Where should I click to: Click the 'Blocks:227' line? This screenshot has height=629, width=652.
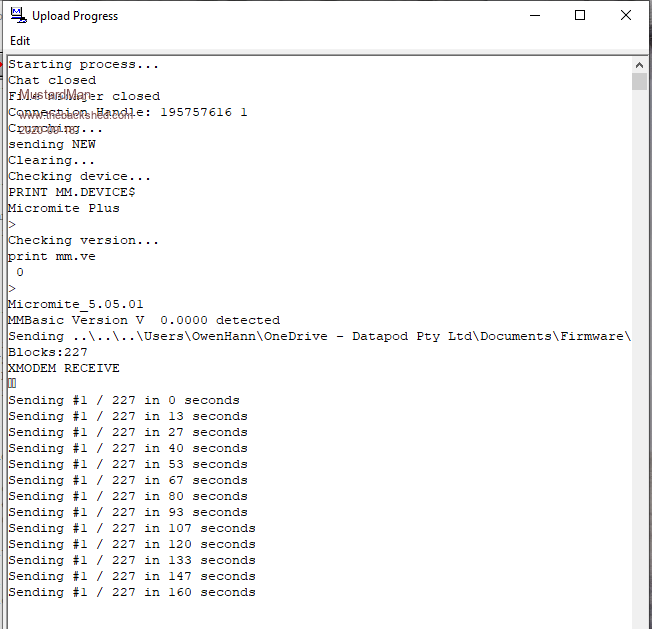47,352
